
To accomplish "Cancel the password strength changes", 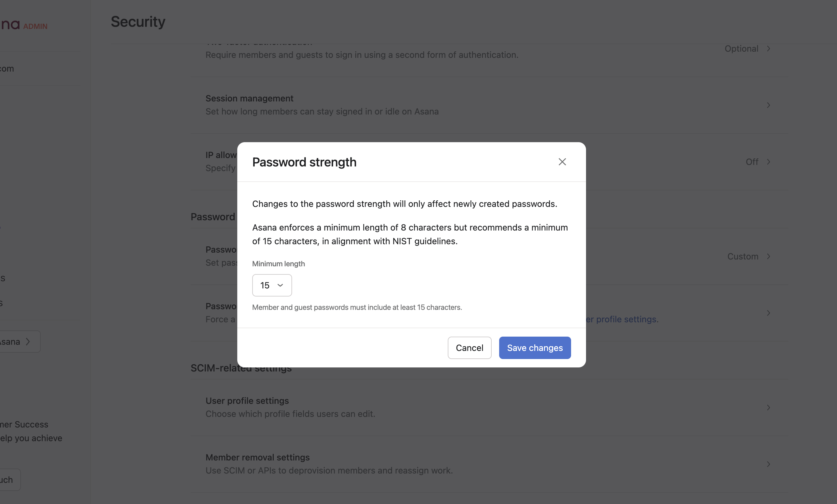I will [469, 348].
